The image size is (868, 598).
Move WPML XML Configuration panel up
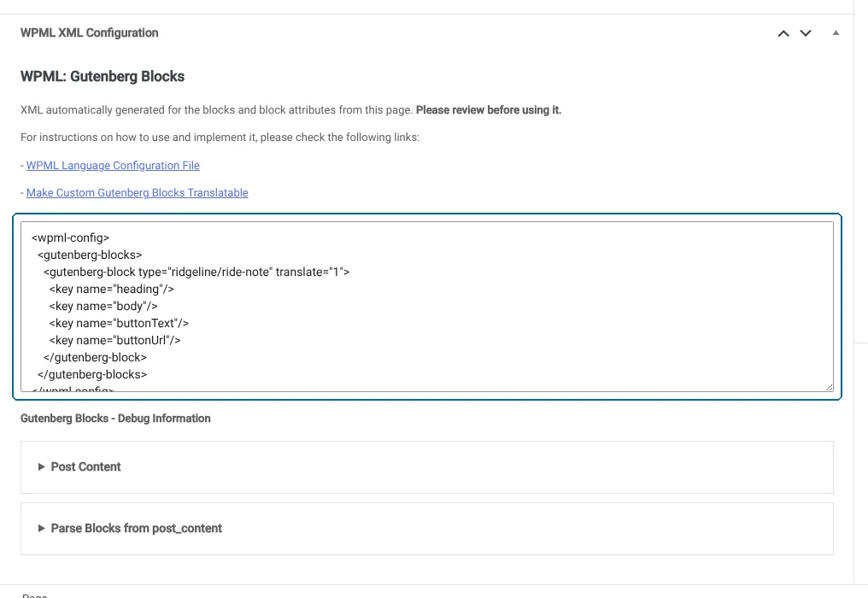pos(783,33)
